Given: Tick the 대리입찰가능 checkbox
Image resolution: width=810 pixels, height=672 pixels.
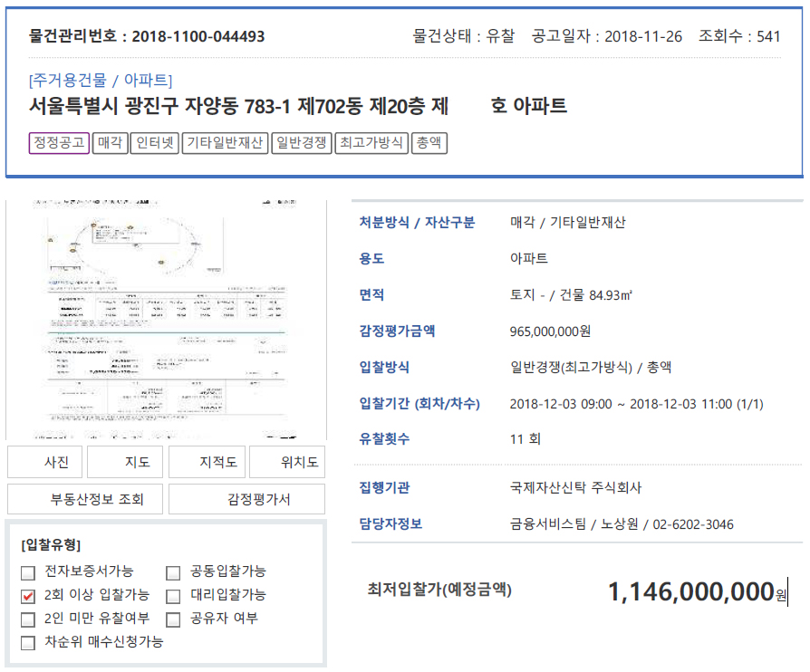Looking at the screenshot, I should tap(174, 596).
